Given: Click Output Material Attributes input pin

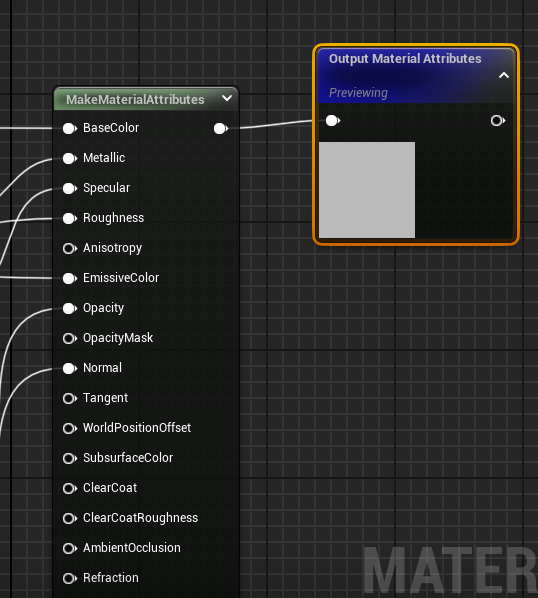Looking at the screenshot, I should (x=333, y=121).
